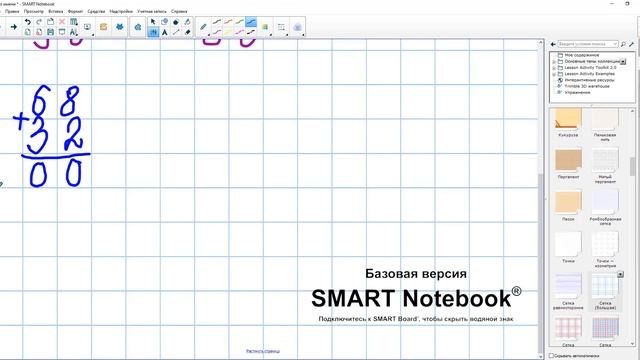Select Trimble 3D warehouse item
The height and width of the screenshot is (360, 640).
tap(587, 86)
